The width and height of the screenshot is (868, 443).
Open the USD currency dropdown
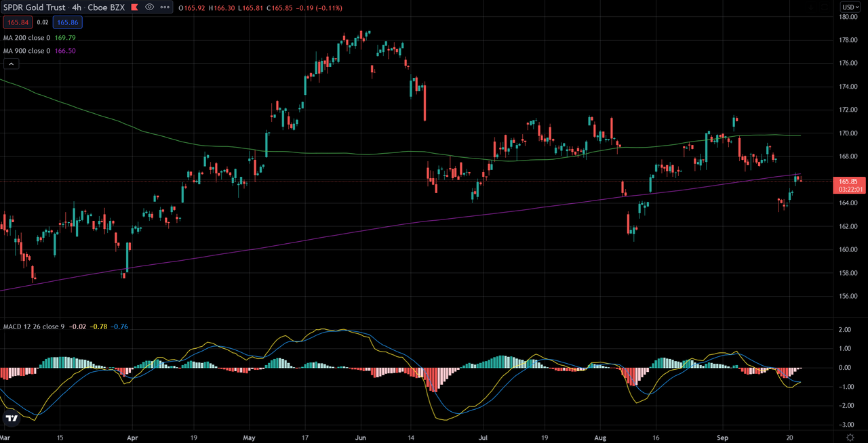click(850, 7)
